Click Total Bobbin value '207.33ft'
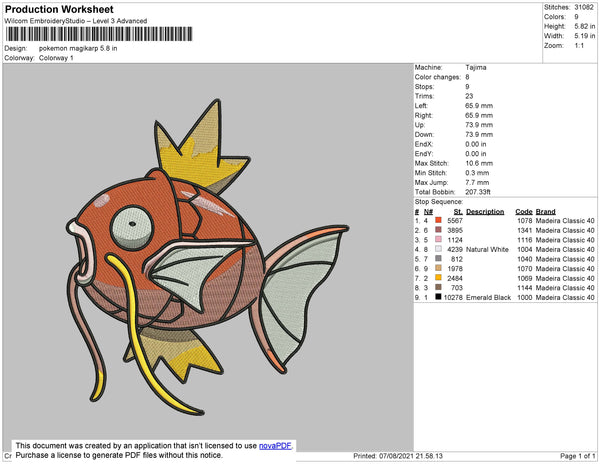Image resolution: width=600 pixels, height=464 pixels. click(x=478, y=192)
